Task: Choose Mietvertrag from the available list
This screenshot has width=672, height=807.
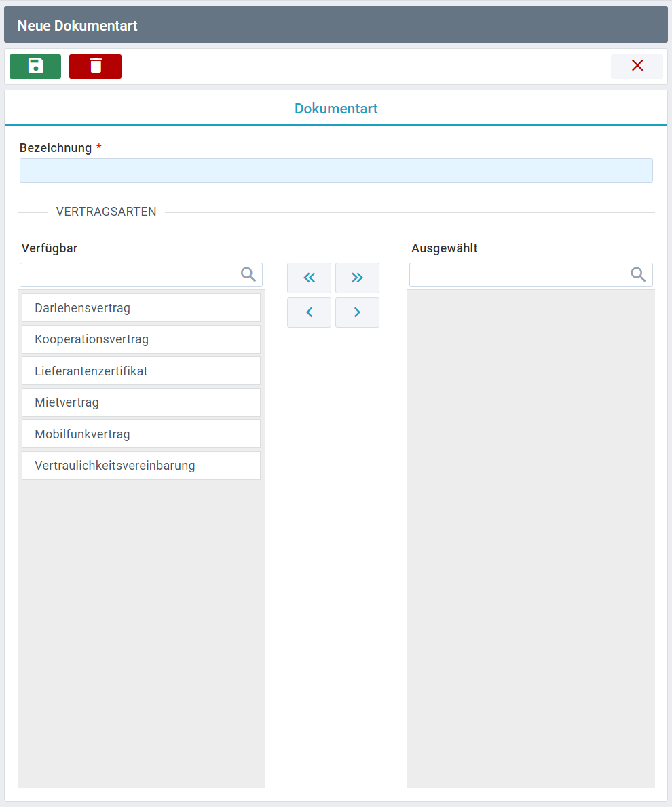Action: click(x=141, y=402)
